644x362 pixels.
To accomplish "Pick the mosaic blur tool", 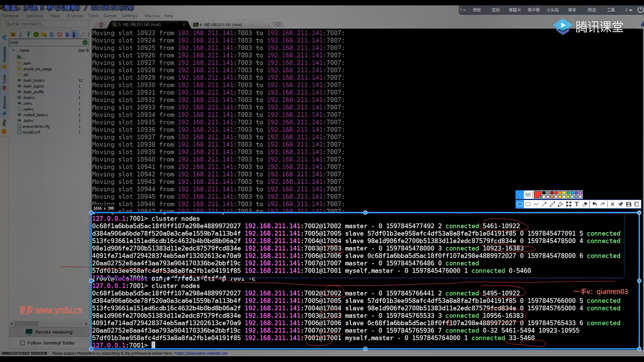I will [569, 204].
